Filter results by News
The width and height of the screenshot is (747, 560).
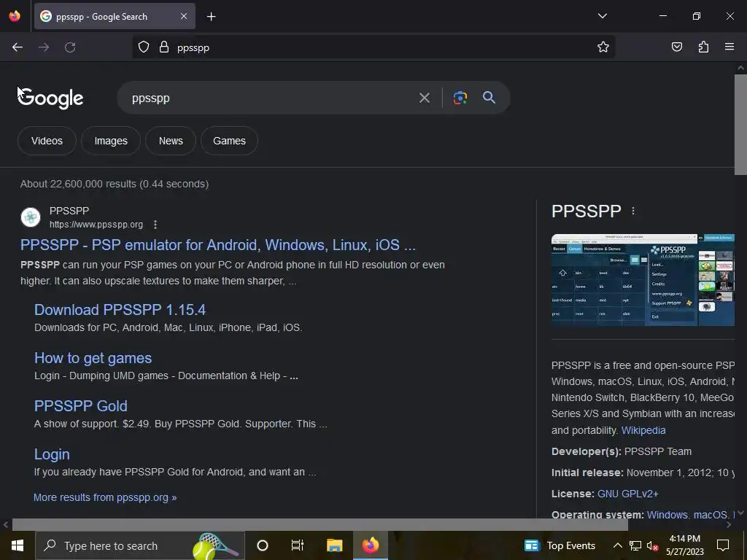[171, 141]
